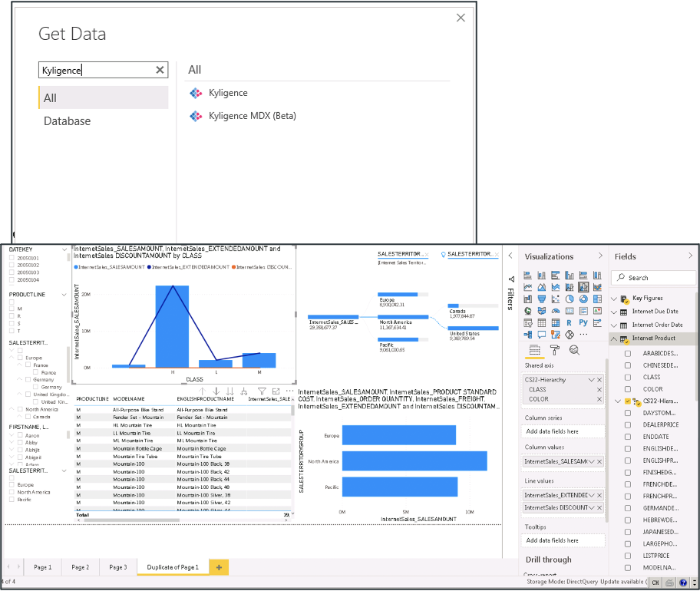Viewport: 700px width, 591px height.
Task: Collapse the Visualizations pane with its chevron
Action: (x=600, y=256)
